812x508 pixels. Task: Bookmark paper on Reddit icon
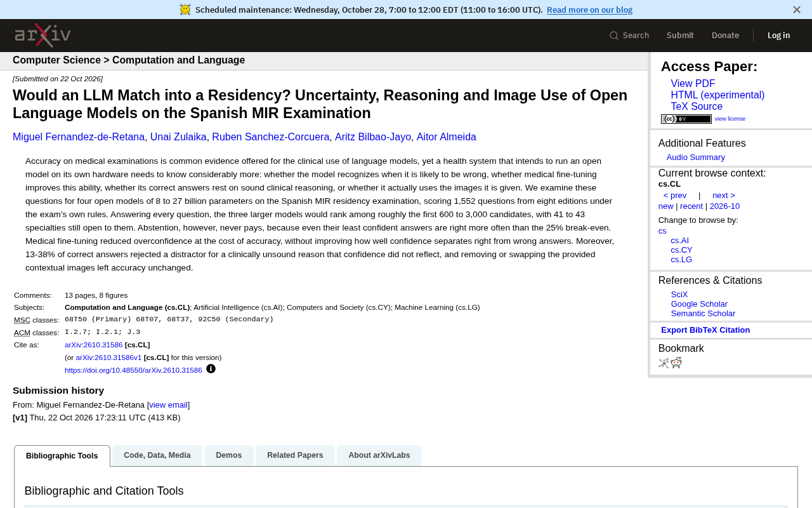click(676, 363)
